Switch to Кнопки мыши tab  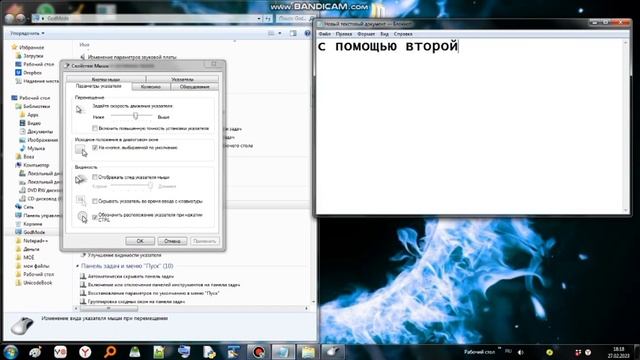106,79
